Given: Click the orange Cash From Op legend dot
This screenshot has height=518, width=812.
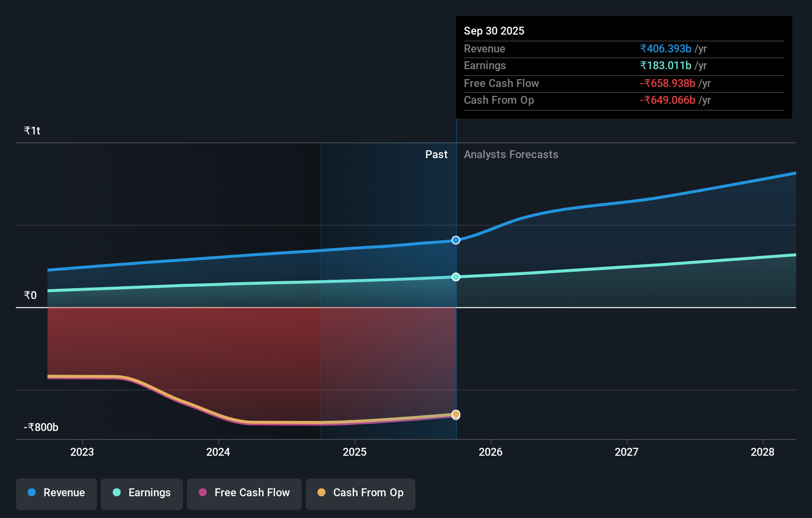Looking at the screenshot, I should [321, 493].
